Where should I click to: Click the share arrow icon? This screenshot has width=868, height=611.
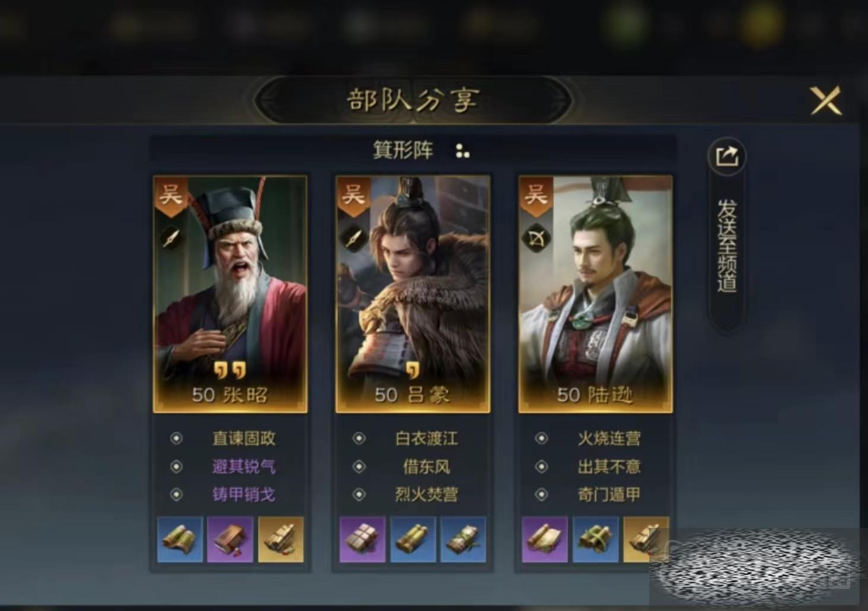(727, 157)
